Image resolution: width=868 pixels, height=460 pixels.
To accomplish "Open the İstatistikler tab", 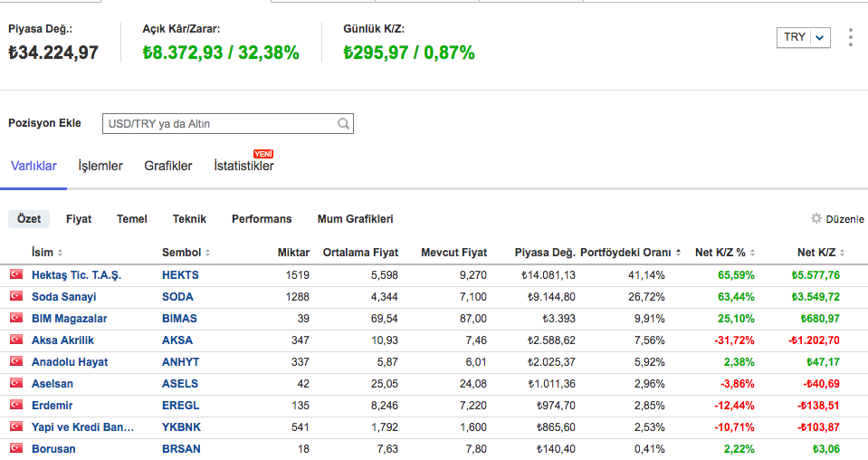I will 243,166.
